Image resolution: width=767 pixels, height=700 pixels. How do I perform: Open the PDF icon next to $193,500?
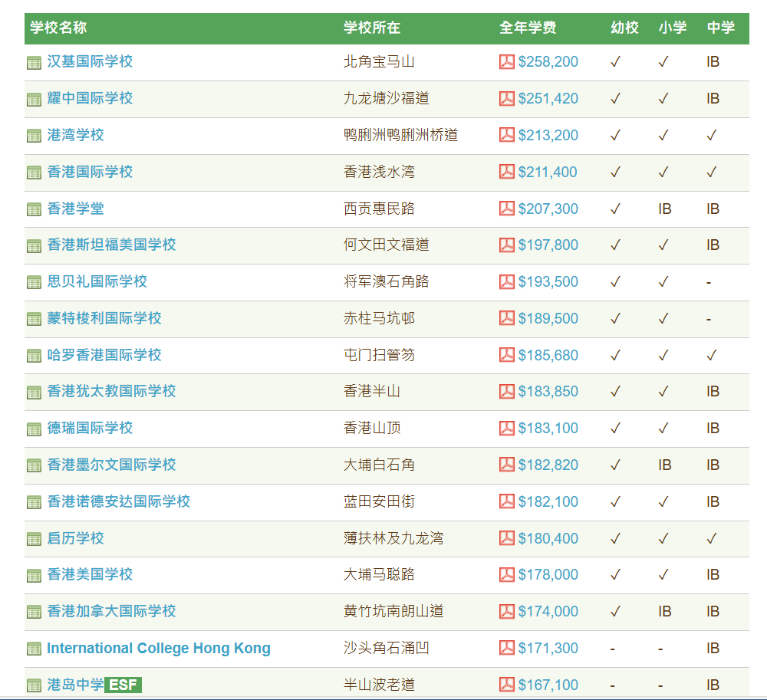507,281
